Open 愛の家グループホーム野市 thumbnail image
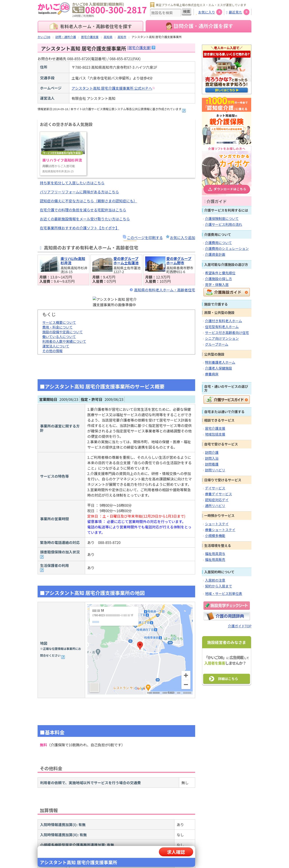This screenshot has width=289, height=868. coord(155,265)
